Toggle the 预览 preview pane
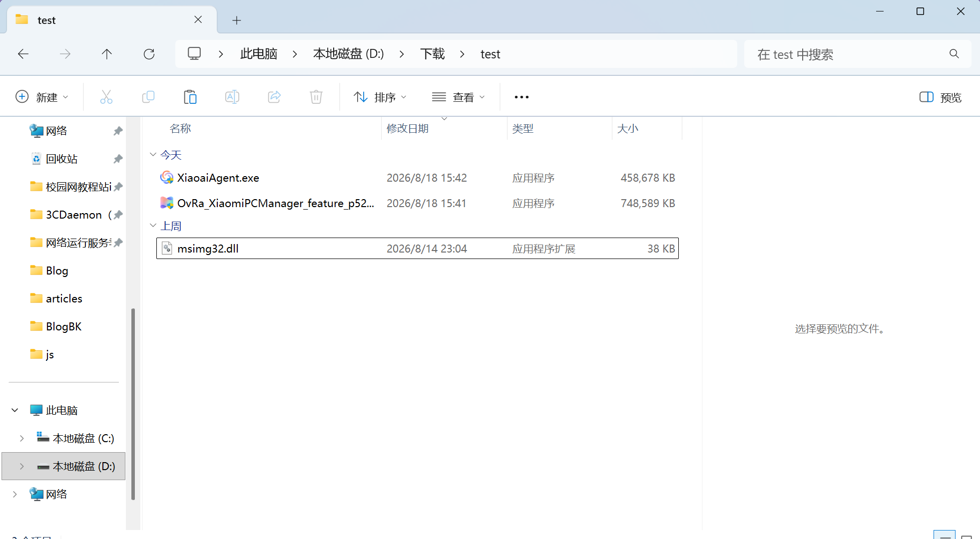This screenshot has height=539, width=980. (x=940, y=97)
